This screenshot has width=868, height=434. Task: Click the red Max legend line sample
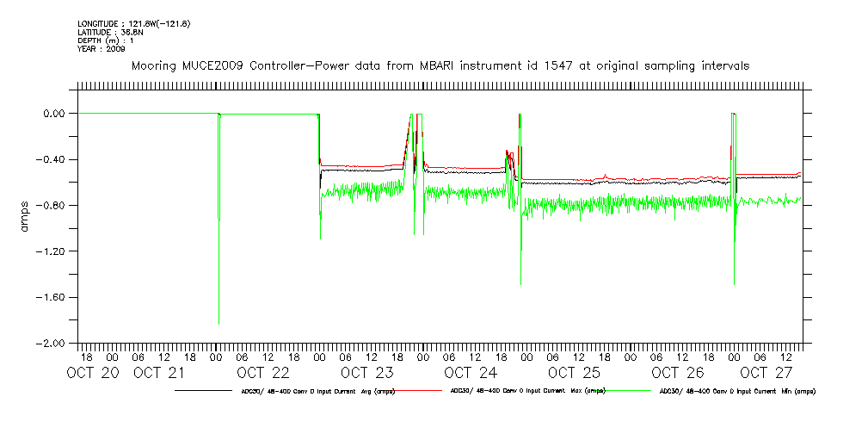coord(421,390)
